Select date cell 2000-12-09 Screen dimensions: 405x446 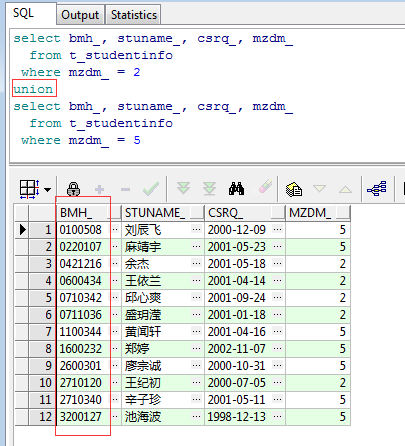[x=238, y=230]
